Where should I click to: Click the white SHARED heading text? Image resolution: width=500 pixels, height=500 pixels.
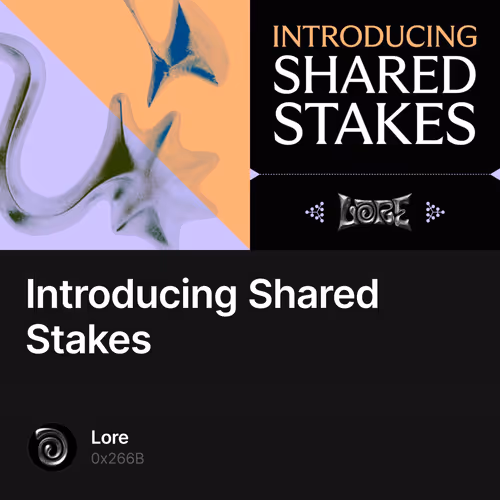coord(375,74)
